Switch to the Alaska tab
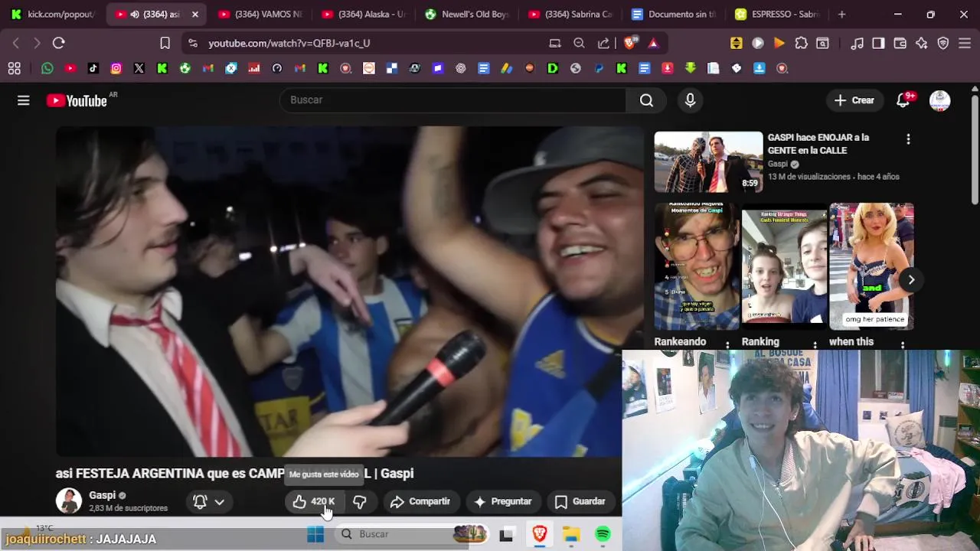980x551 pixels. pyautogui.click(x=364, y=14)
